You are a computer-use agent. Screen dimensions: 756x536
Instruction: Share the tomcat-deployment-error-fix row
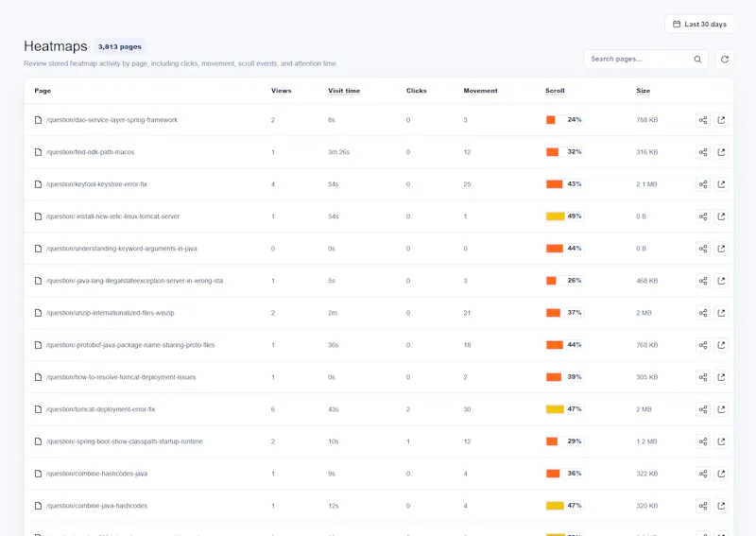tap(703, 409)
